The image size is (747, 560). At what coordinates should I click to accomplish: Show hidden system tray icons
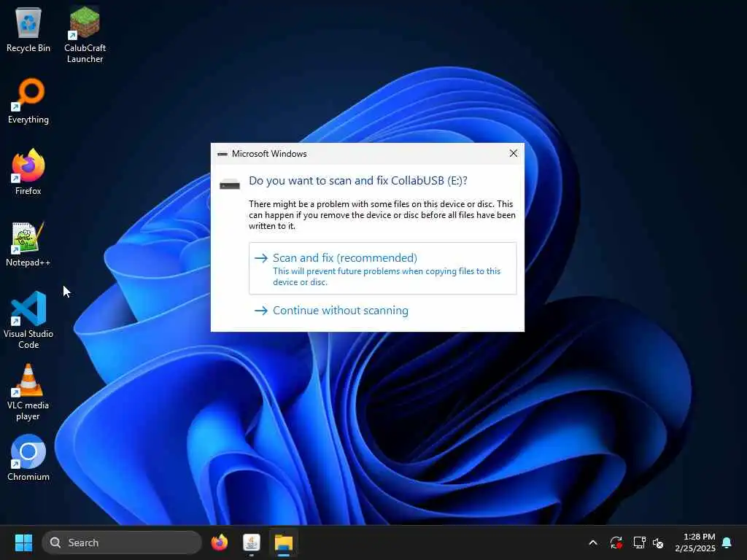click(x=593, y=542)
